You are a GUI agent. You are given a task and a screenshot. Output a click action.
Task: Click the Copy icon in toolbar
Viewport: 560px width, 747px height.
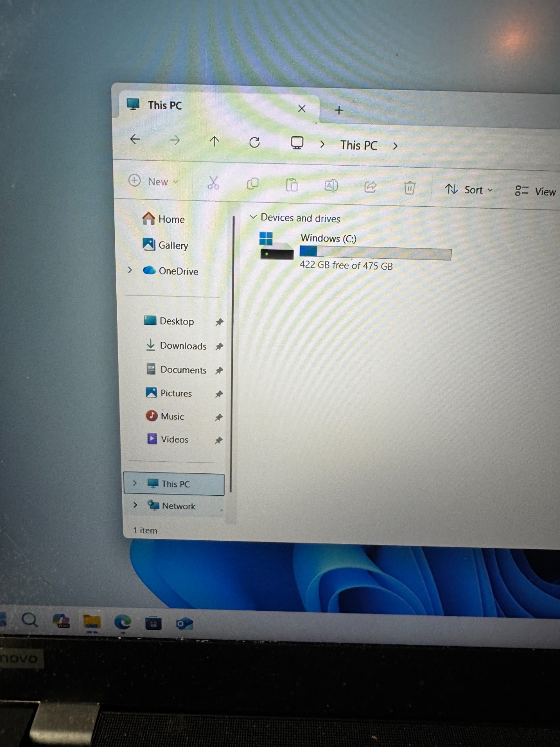click(252, 184)
